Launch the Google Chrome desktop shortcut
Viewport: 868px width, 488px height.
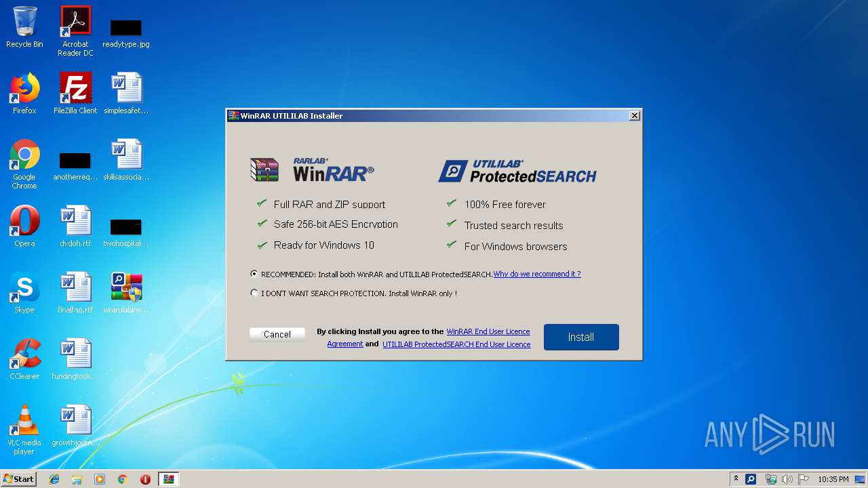pyautogui.click(x=24, y=165)
